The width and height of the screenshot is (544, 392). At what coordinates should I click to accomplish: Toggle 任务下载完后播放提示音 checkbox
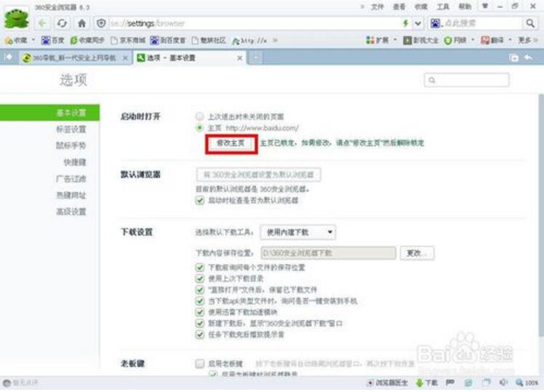pos(199,335)
